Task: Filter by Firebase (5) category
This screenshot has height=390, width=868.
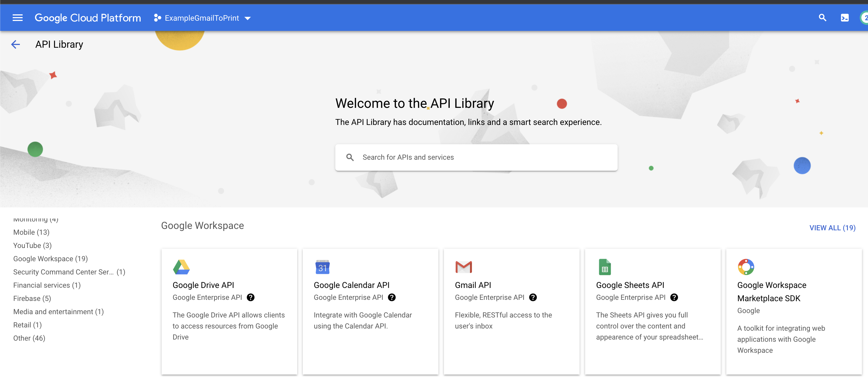Action: 32,298
